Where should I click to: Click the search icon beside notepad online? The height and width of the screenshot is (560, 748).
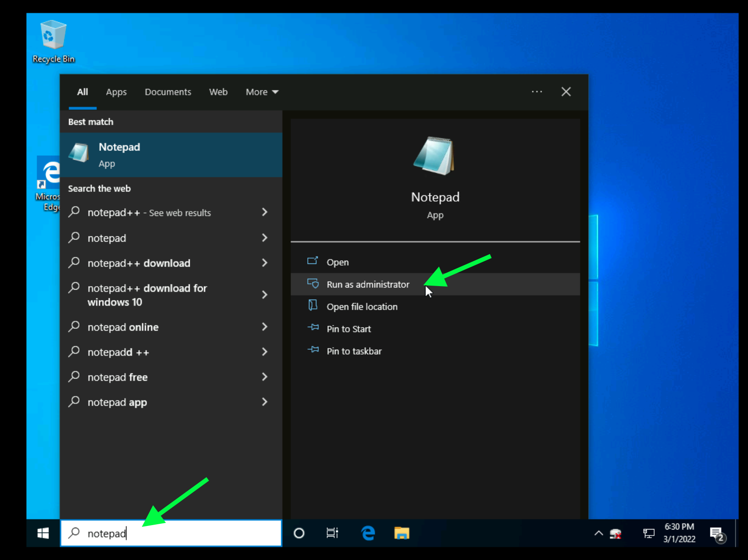point(74,326)
